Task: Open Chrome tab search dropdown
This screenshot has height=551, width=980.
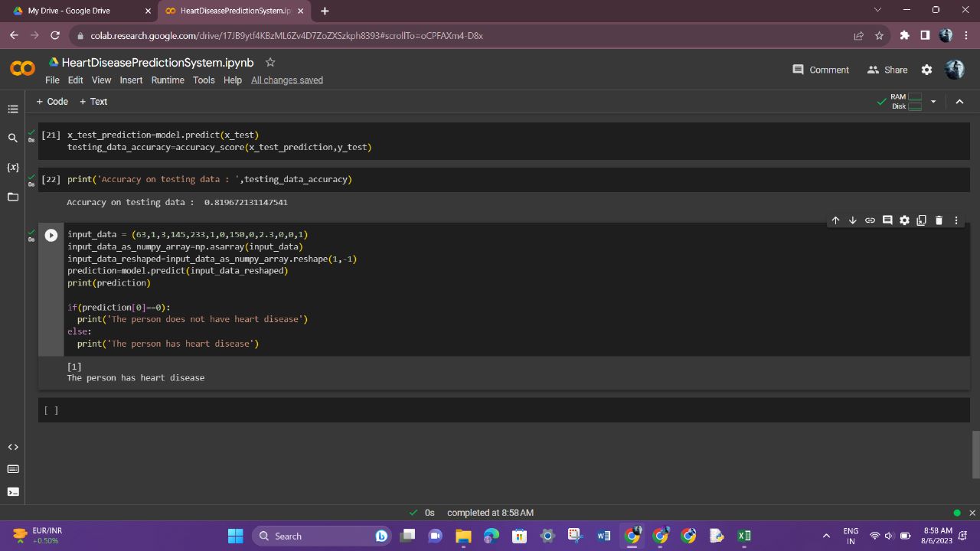Action: (x=877, y=11)
